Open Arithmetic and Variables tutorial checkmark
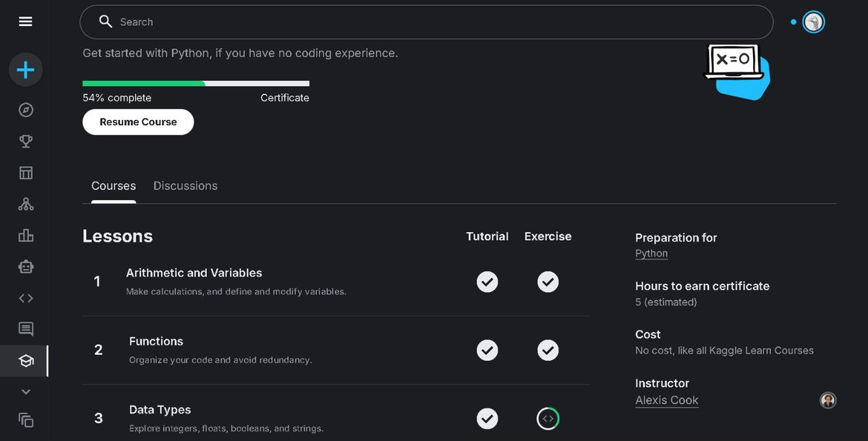The image size is (868, 441). coord(488,281)
